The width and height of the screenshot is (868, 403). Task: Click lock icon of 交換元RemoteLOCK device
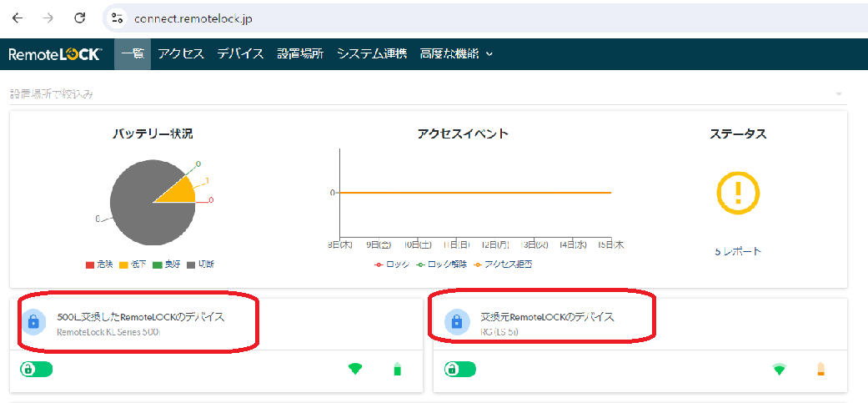[x=456, y=321]
